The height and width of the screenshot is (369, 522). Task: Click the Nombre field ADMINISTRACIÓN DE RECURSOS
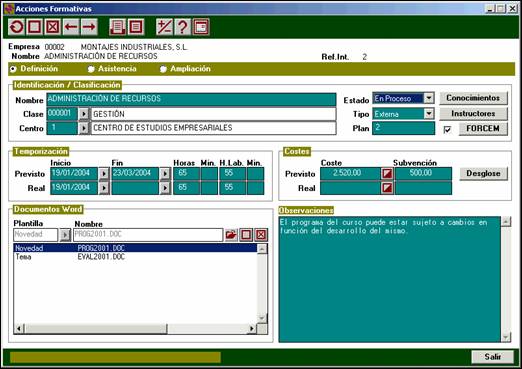tap(191, 99)
